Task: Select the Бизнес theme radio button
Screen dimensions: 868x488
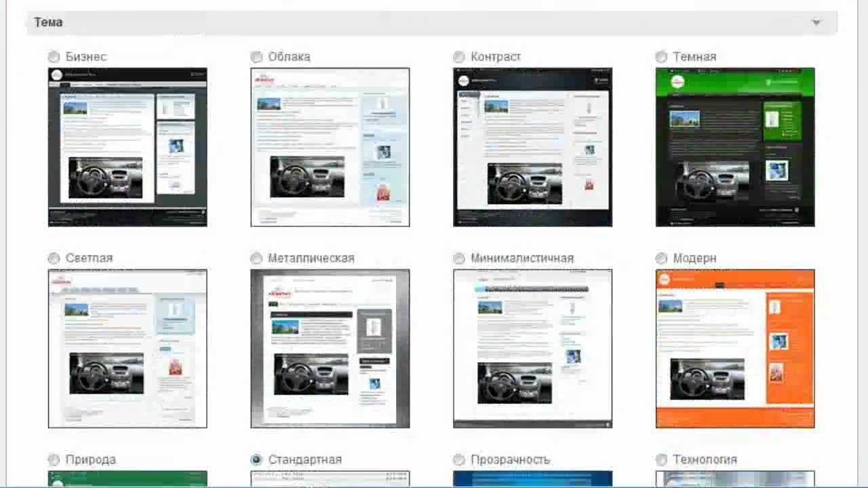Action: coord(54,57)
